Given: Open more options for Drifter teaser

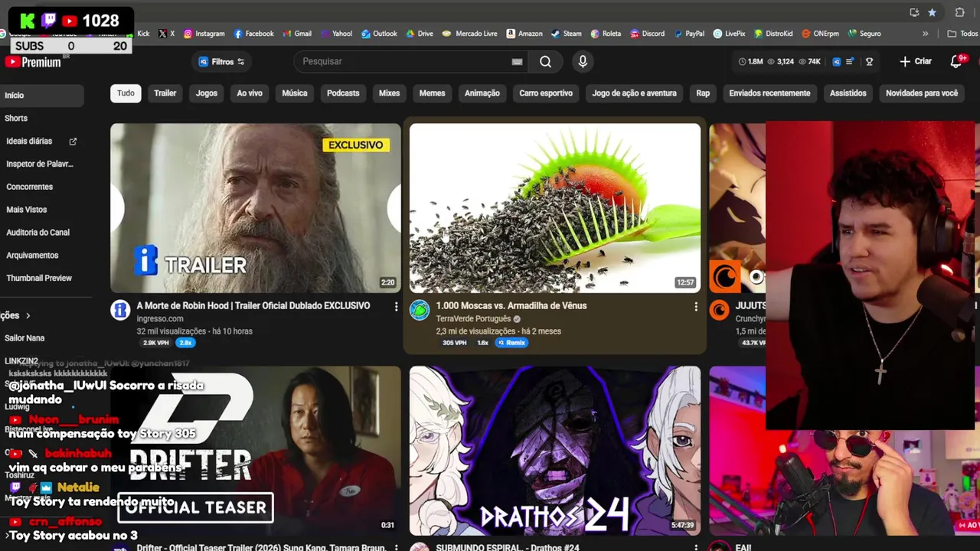Looking at the screenshot, I should [x=396, y=547].
